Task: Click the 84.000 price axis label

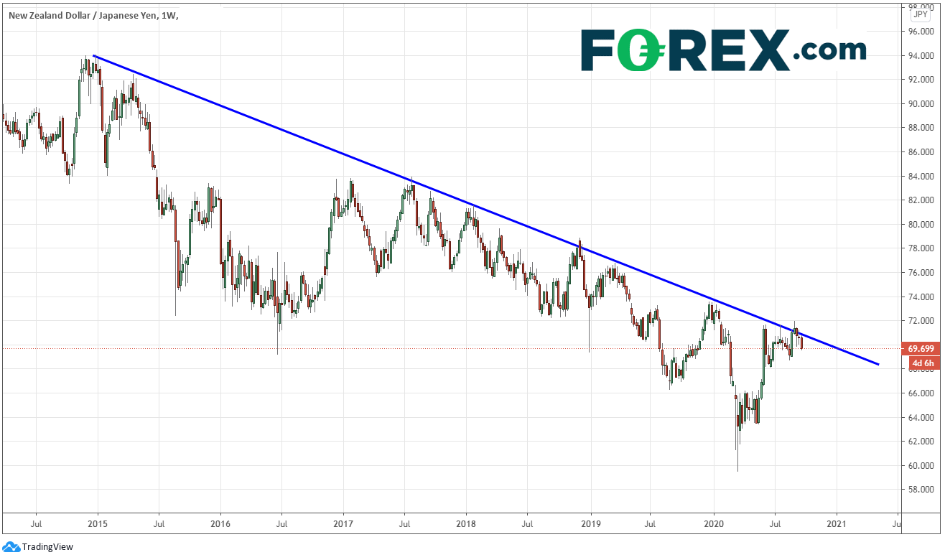Action: [x=921, y=176]
